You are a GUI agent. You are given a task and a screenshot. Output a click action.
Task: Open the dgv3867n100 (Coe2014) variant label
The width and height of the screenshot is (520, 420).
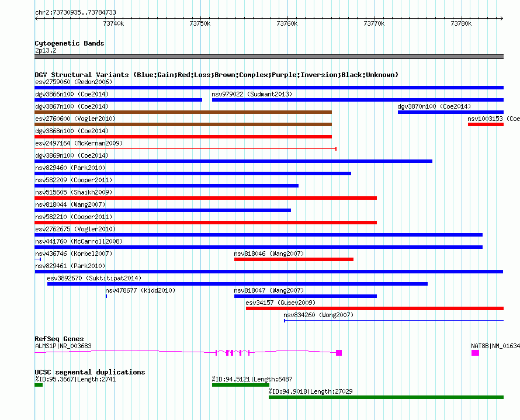click(x=72, y=106)
